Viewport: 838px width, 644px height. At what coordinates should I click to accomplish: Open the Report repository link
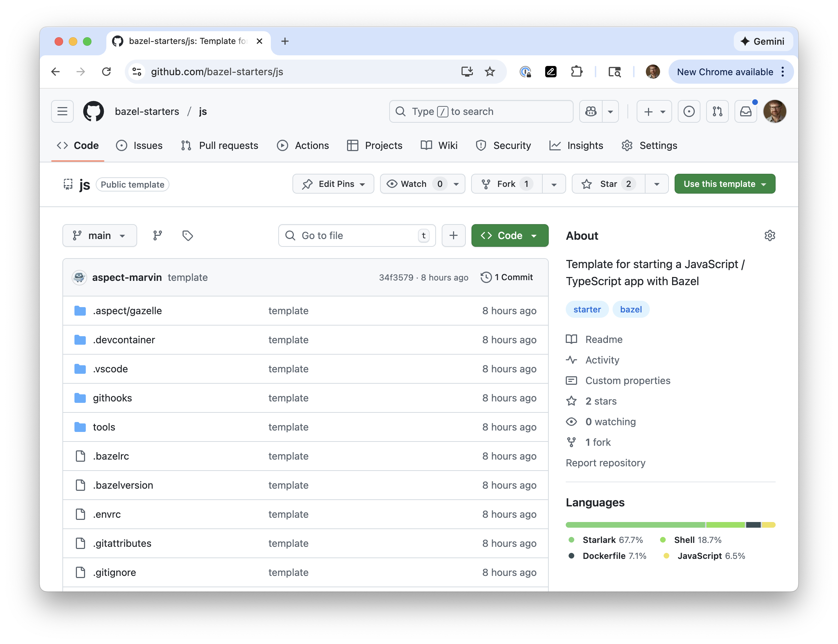tap(605, 463)
